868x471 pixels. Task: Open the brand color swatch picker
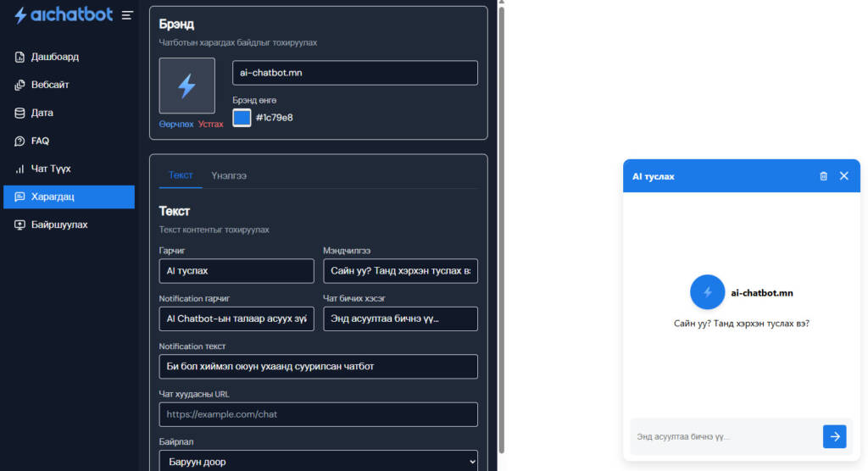point(242,118)
